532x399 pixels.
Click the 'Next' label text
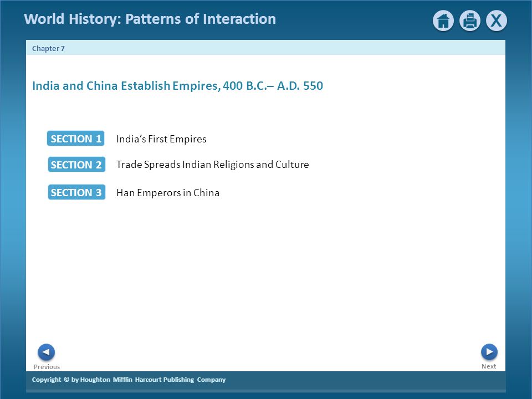tap(489, 366)
